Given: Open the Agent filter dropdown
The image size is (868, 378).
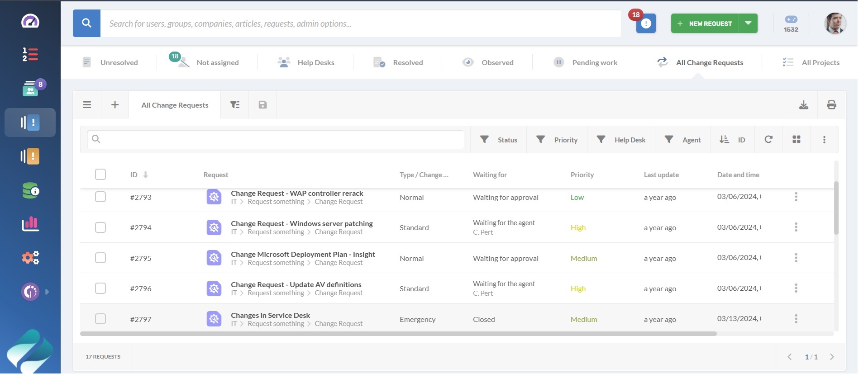Looking at the screenshot, I should (x=683, y=140).
